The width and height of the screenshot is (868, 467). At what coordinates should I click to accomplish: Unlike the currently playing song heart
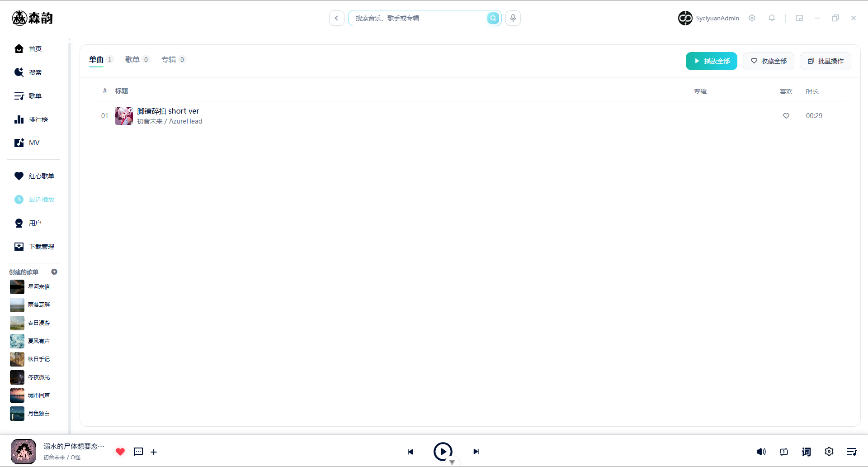120,452
